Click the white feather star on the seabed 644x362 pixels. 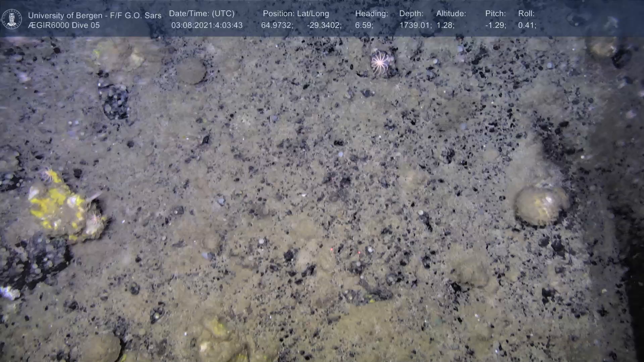(380, 62)
